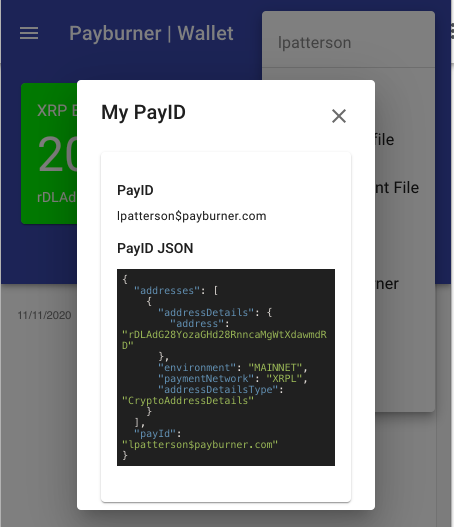This screenshot has width=454, height=527.
Task: Click the "addressDetails" key in JSON
Action: [206, 313]
